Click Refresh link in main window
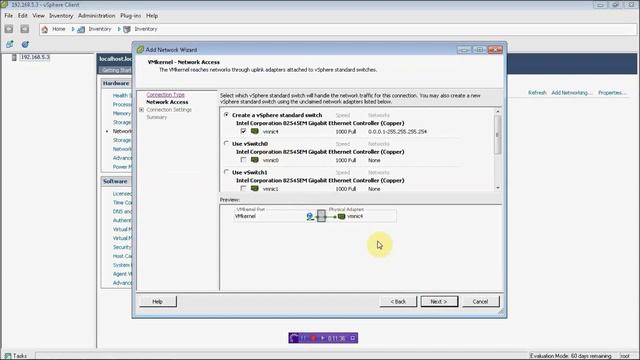Image resolution: width=640 pixels, height=360 pixels. [x=537, y=93]
